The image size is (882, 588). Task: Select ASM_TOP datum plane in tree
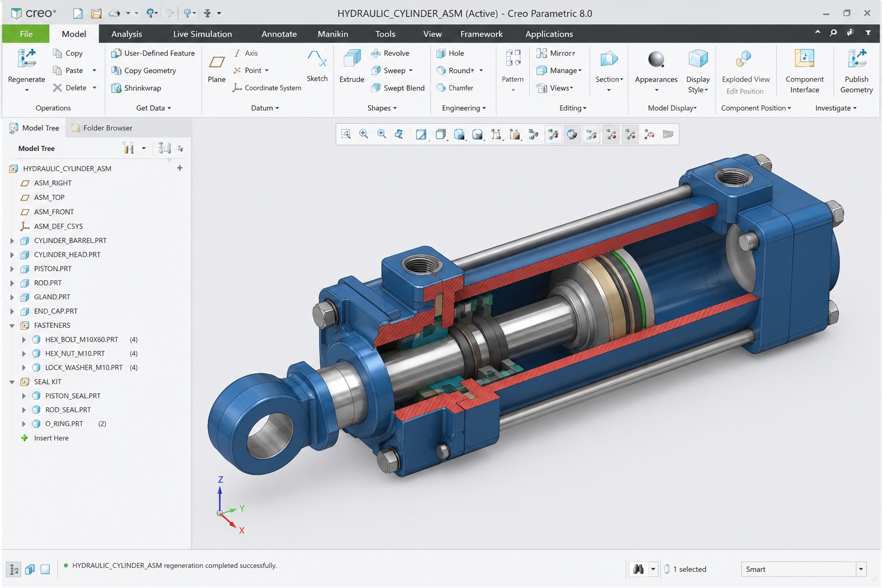[x=49, y=198]
